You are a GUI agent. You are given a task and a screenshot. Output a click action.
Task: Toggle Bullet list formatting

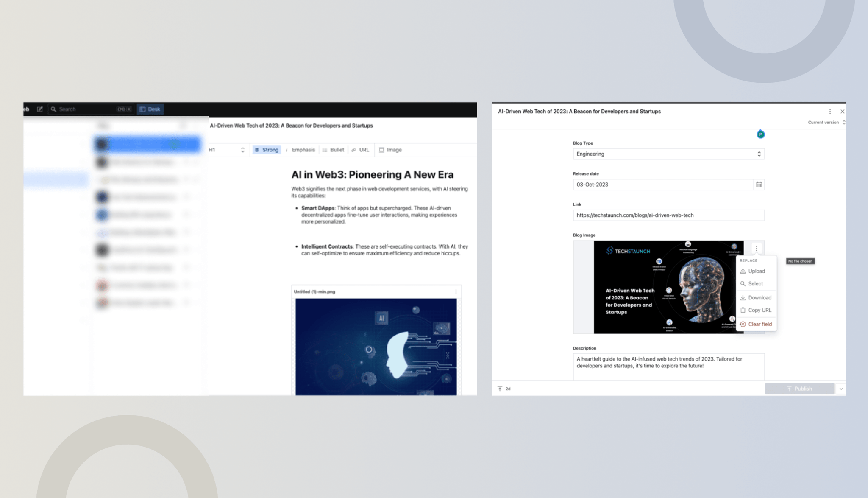coord(333,150)
